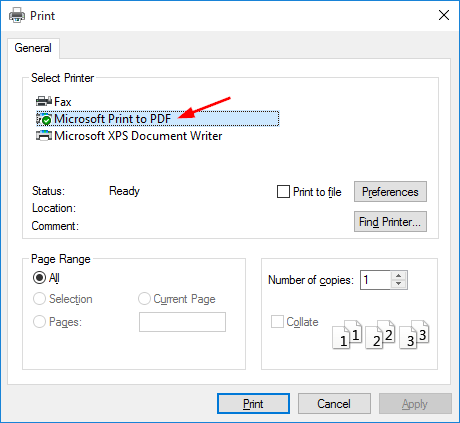Click the printer icon in the title bar
Screen dimensions: 460x423
17,15
